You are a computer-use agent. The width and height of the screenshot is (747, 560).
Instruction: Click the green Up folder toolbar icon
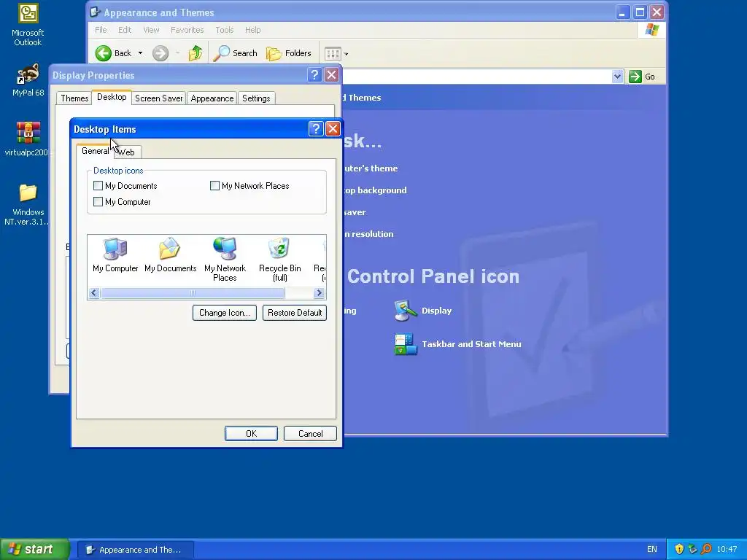[x=196, y=53]
